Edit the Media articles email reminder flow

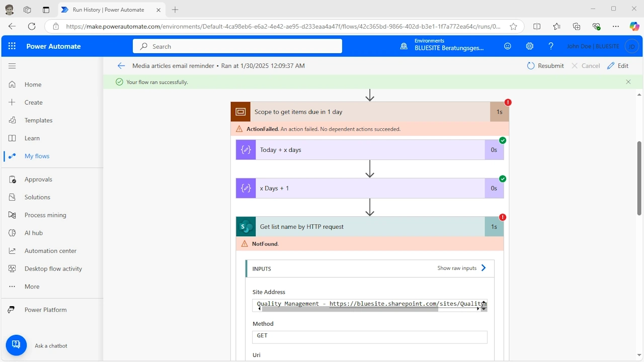click(x=618, y=65)
